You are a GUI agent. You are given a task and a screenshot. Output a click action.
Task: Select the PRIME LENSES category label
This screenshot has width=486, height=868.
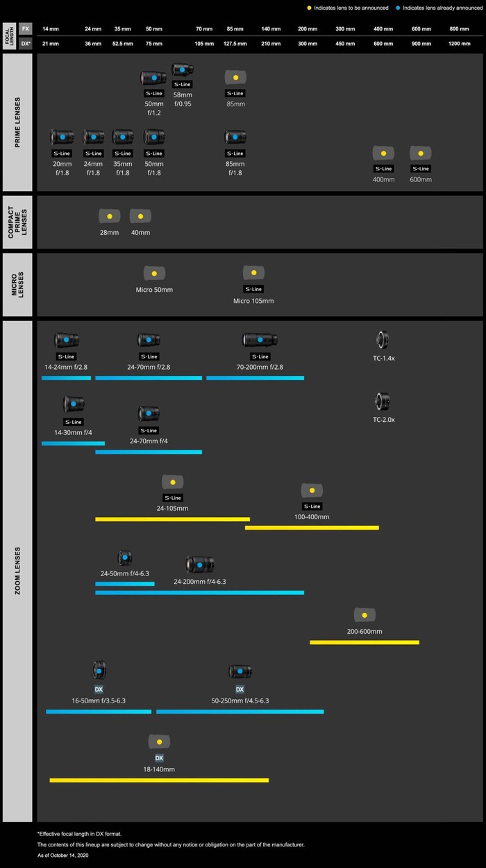click(17, 122)
